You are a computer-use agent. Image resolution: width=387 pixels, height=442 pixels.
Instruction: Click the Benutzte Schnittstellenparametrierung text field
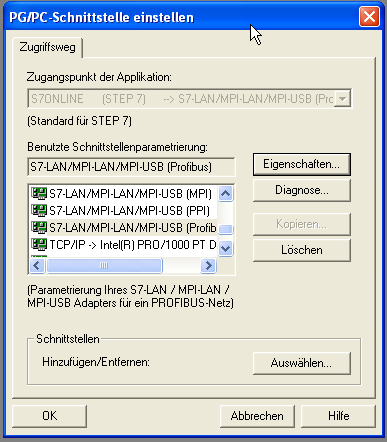tap(131, 167)
